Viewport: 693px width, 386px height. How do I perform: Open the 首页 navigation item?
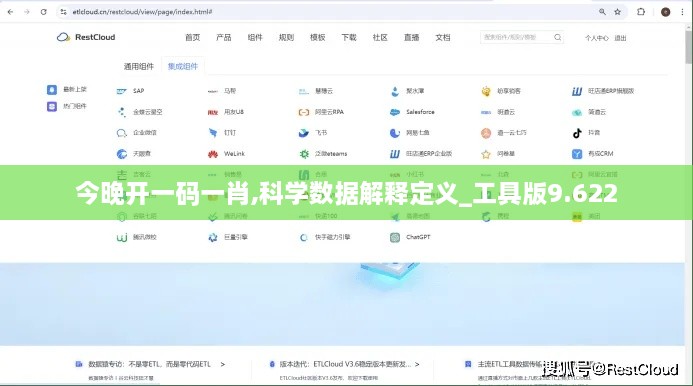tap(192, 38)
